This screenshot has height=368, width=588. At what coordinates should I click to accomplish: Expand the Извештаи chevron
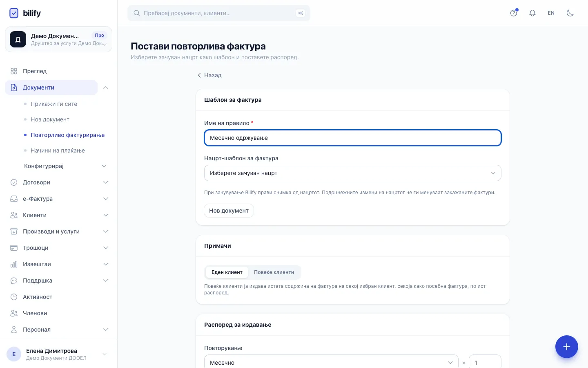coord(106,264)
